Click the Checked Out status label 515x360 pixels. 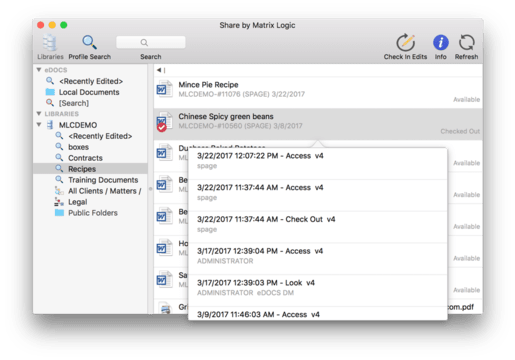(460, 131)
